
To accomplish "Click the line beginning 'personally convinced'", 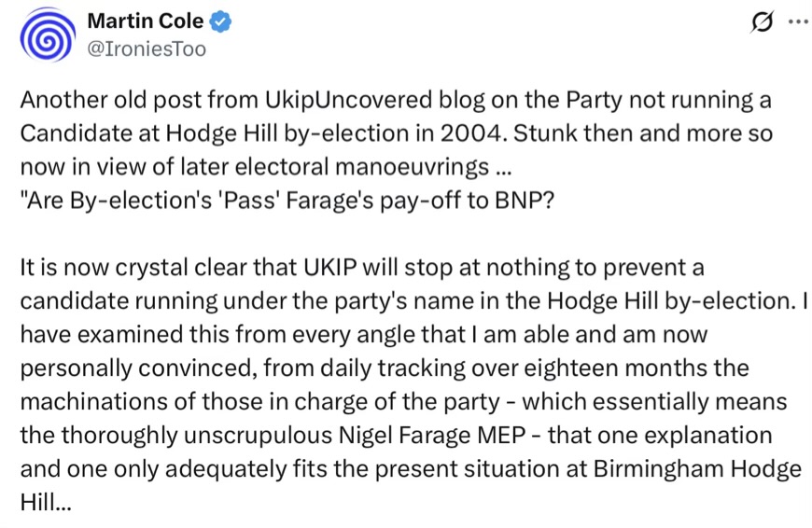I will tap(385, 368).
